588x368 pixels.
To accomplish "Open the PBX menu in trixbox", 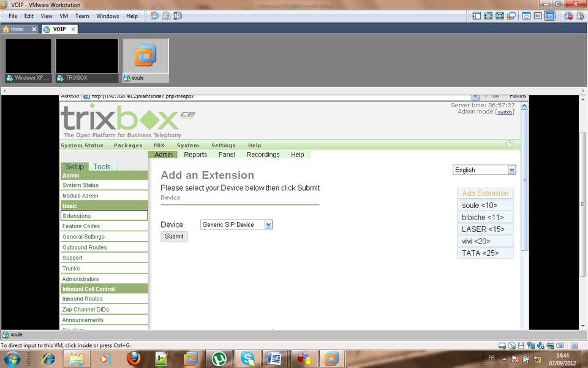I will pyautogui.click(x=159, y=145).
